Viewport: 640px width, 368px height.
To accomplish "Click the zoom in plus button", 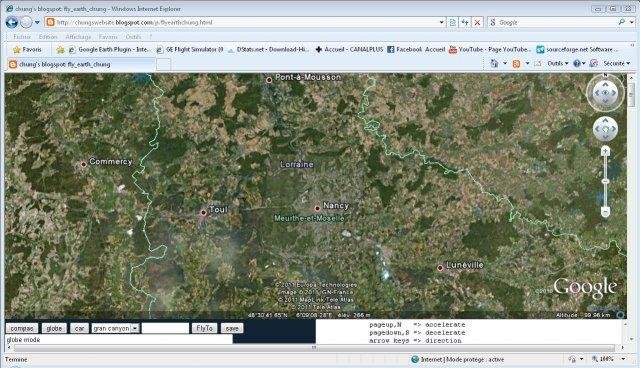I will pos(605,151).
